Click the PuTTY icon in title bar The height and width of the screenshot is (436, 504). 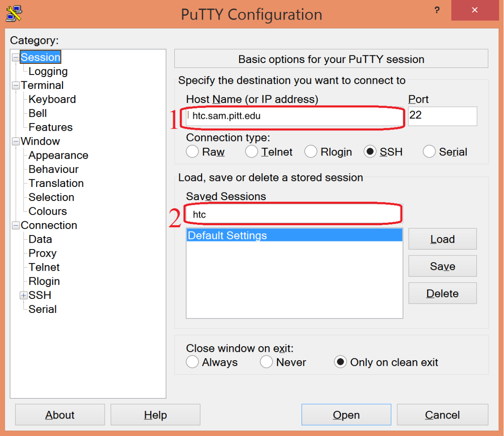pyautogui.click(x=14, y=13)
